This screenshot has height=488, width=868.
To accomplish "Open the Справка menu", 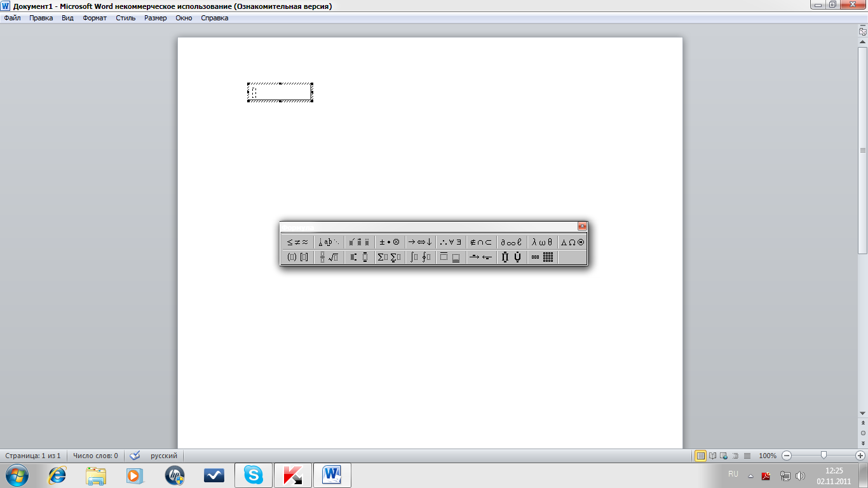I will (215, 18).
